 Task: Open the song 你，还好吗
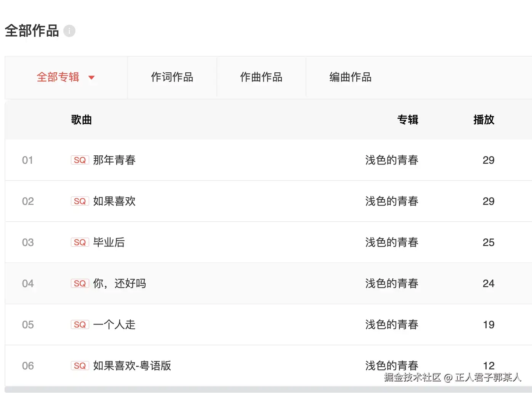tap(120, 283)
